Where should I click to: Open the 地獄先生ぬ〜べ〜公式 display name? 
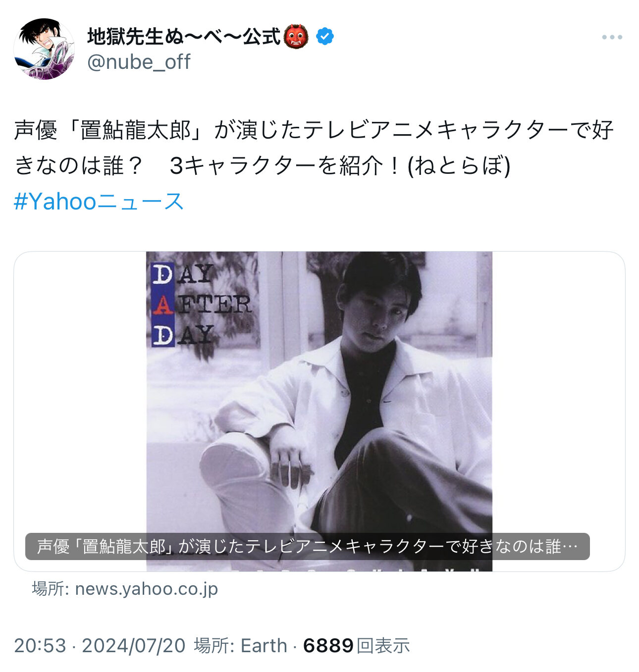point(184,37)
